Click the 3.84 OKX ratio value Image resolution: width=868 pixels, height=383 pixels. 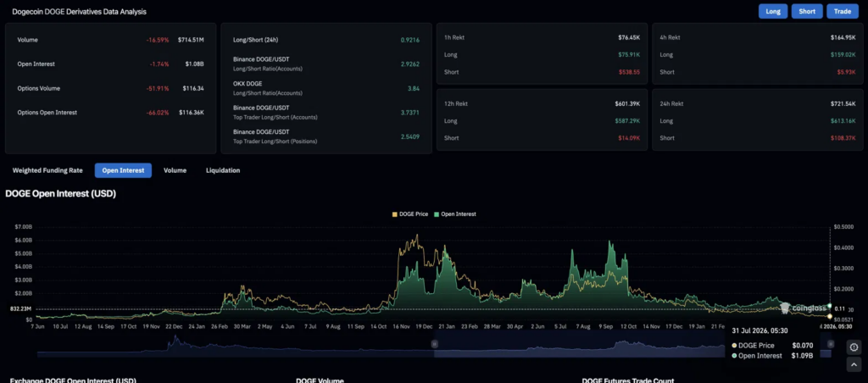point(414,88)
